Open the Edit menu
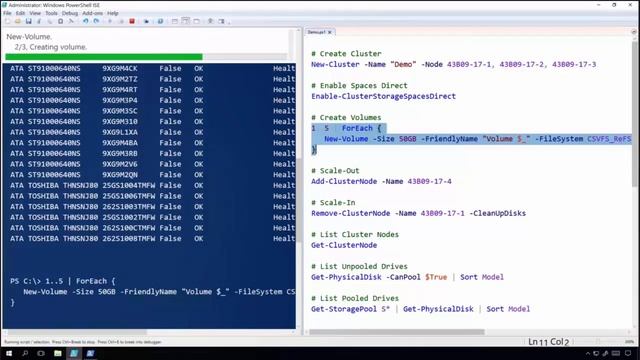The height and width of the screenshot is (360, 640). [20, 13]
